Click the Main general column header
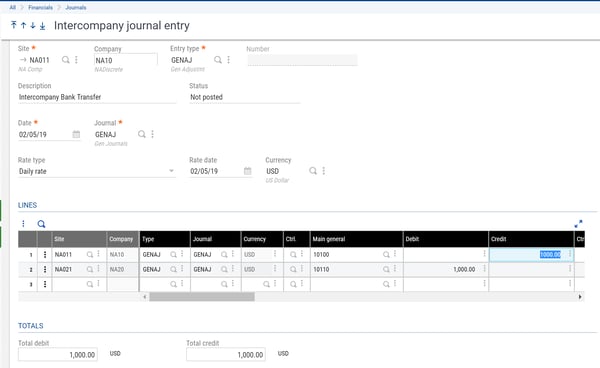This screenshot has height=368, width=600. pyautogui.click(x=356, y=239)
